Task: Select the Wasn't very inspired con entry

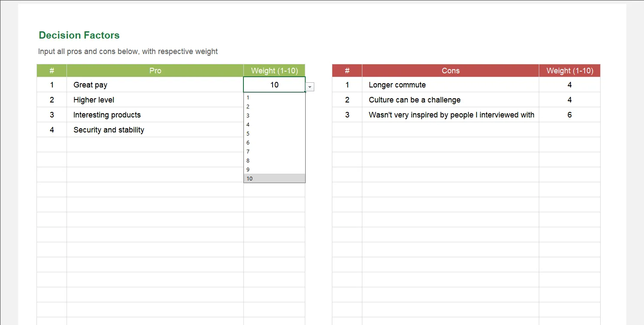Action: 451,115
